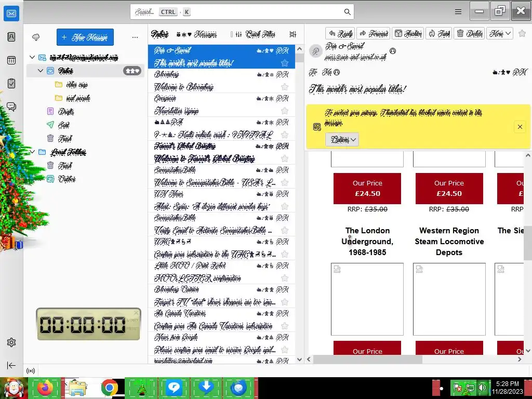Toggle star on 'Alert: Syria' message
This screenshot has height=399, width=532.
(285, 206)
